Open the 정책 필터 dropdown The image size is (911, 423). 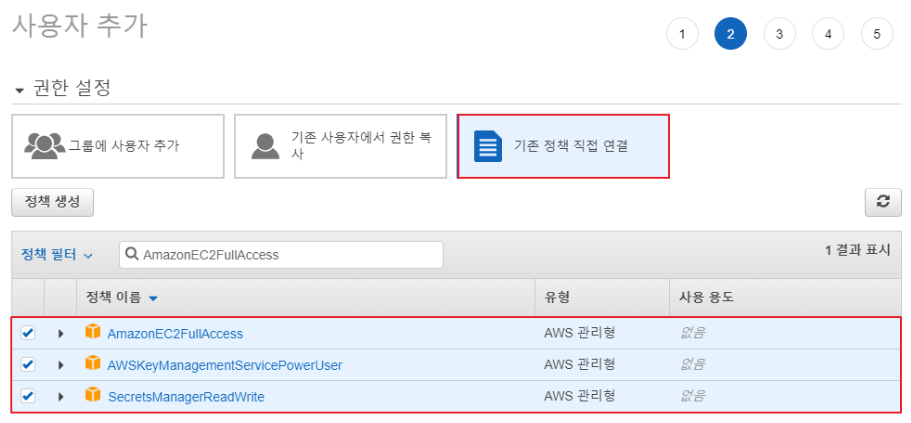[x=57, y=254]
